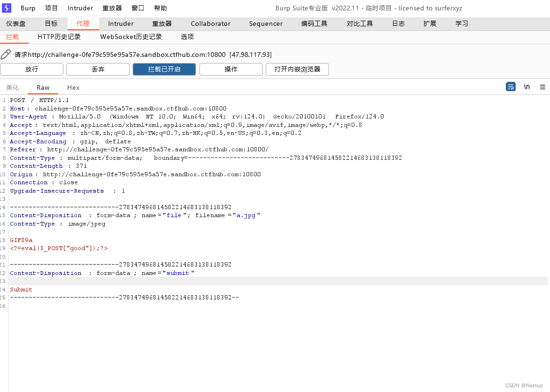Select the 拦截 sub-tab
The width and height of the screenshot is (550, 392).
(x=12, y=37)
